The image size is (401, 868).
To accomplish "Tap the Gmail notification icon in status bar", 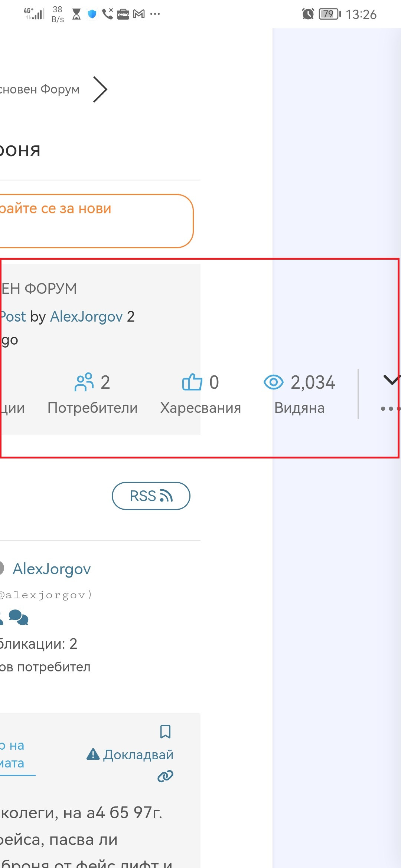I will pos(139,14).
